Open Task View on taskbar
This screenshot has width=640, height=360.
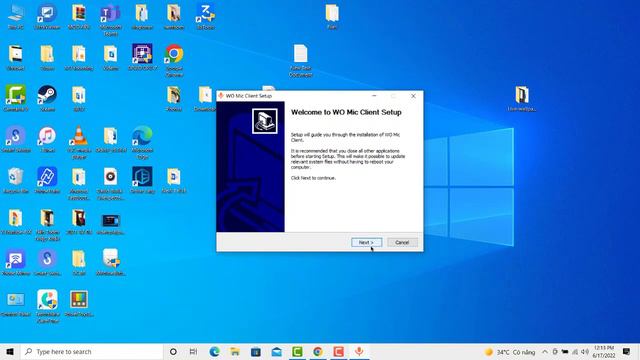pos(193,351)
